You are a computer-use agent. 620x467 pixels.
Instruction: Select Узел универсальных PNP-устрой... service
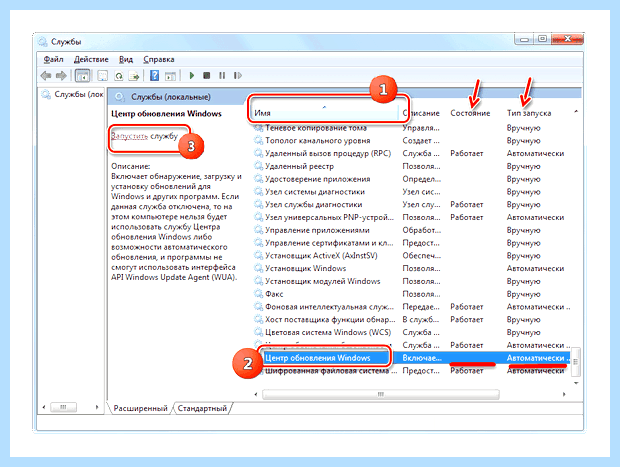click(329, 217)
